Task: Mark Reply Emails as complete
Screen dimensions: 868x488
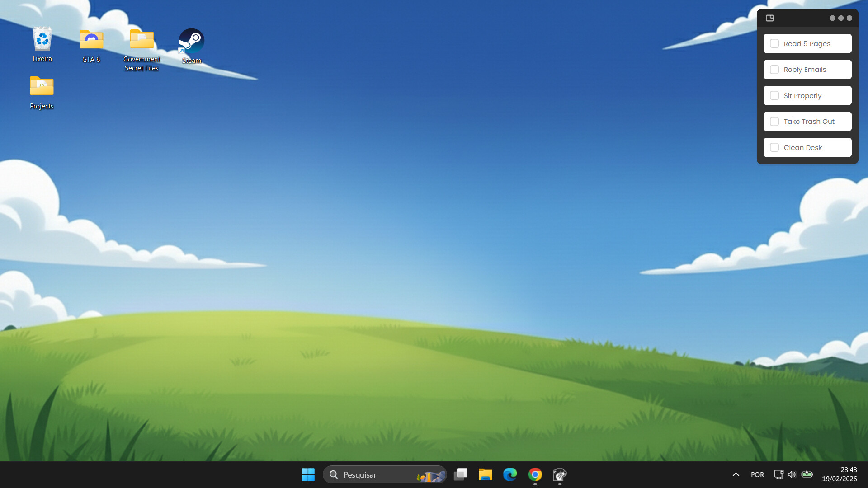Action: point(774,69)
